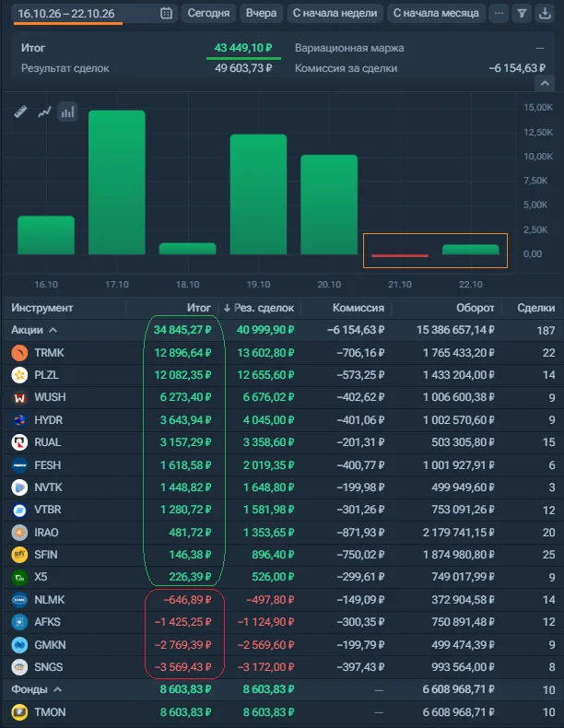This screenshot has width=564, height=728.
Task: Open the calendar date picker icon
Action: [166, 14]
